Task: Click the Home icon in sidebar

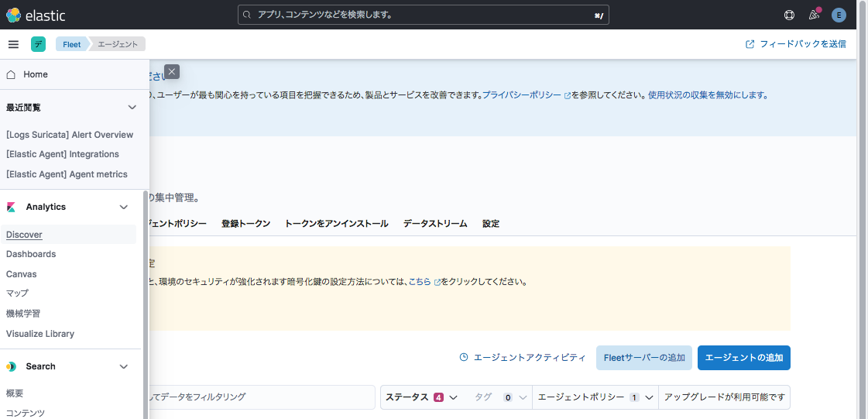Action: pyautogui.click(x=11, y=74)
